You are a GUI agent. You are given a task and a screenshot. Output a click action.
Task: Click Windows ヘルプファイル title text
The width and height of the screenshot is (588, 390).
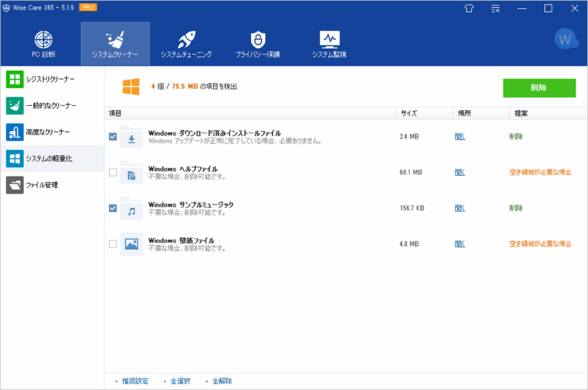tap(183, 169)
